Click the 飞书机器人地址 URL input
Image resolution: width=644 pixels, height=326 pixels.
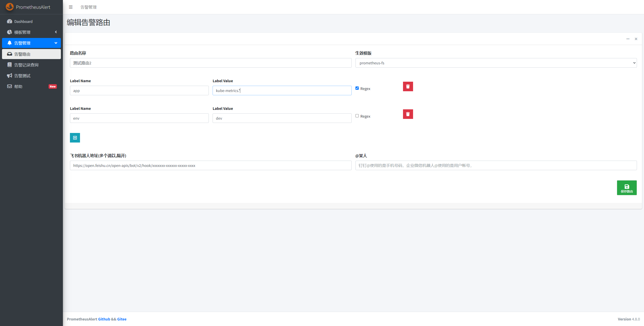tap(211, 165)
